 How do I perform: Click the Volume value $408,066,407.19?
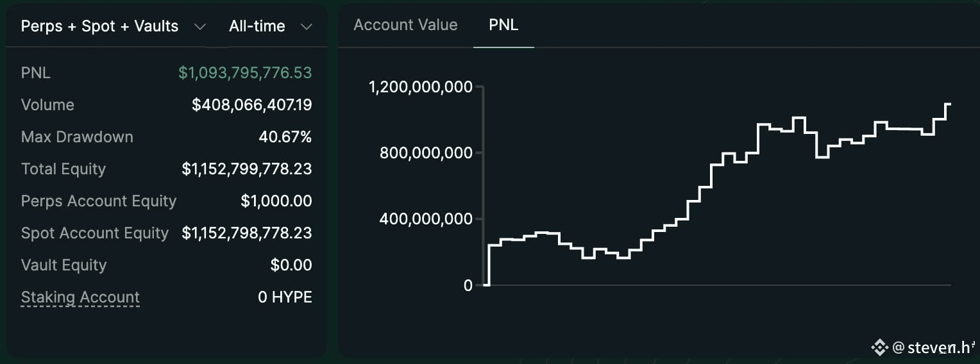point(252,105)
